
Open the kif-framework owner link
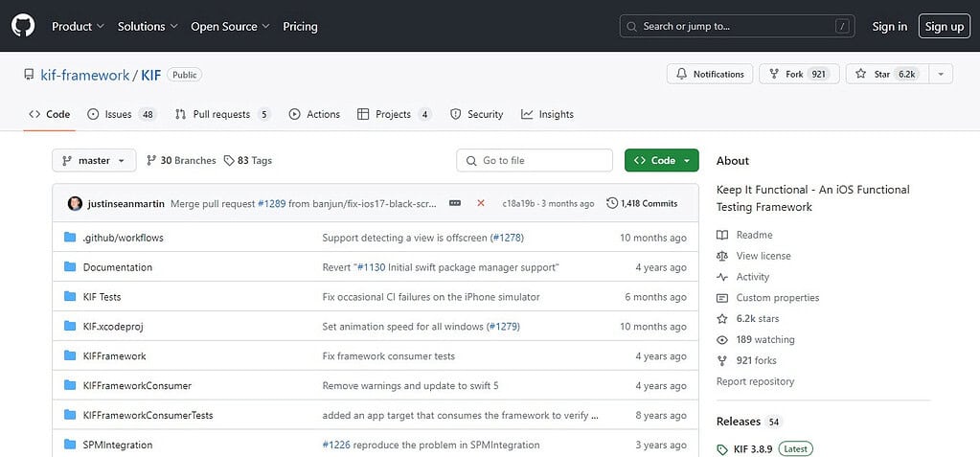(84, 75)
